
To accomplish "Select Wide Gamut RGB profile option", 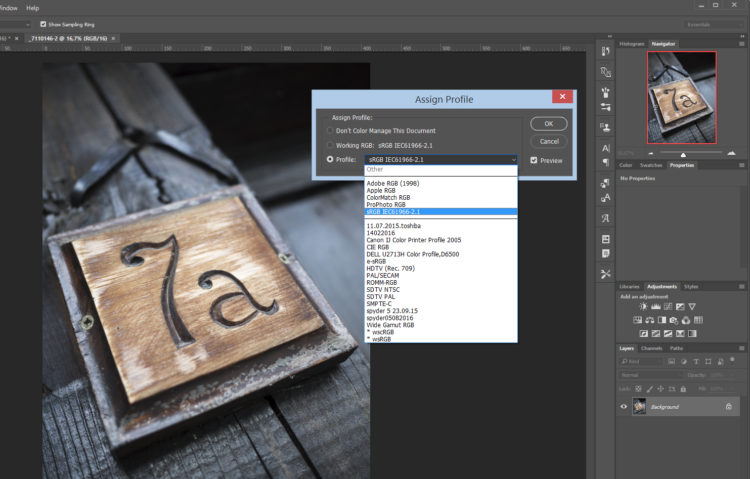I will tap(392, 325).
